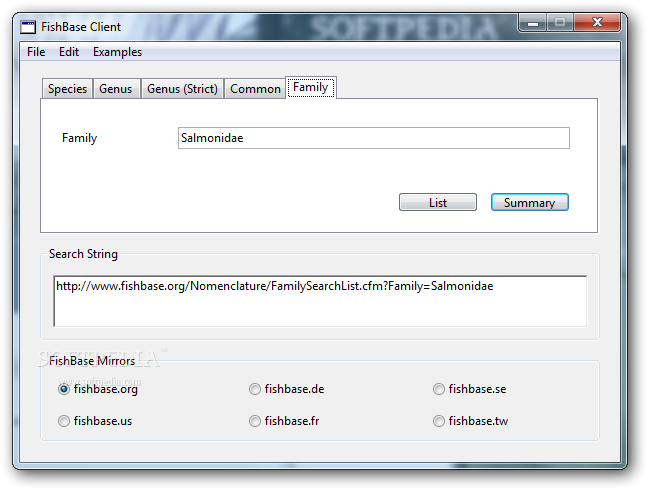Viewport: 648px width, 490px height.
Task: Open the Examples menu
Action: (117, 52)
